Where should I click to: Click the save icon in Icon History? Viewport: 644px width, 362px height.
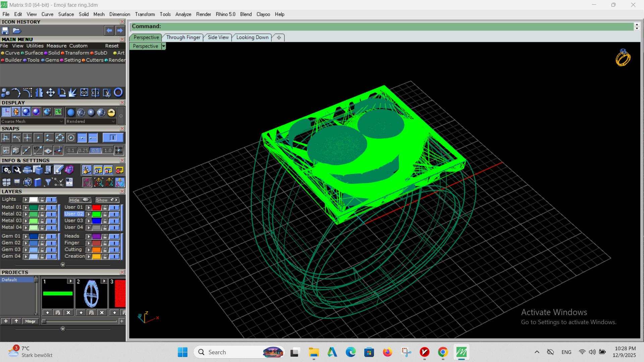[x=5, y=31]
